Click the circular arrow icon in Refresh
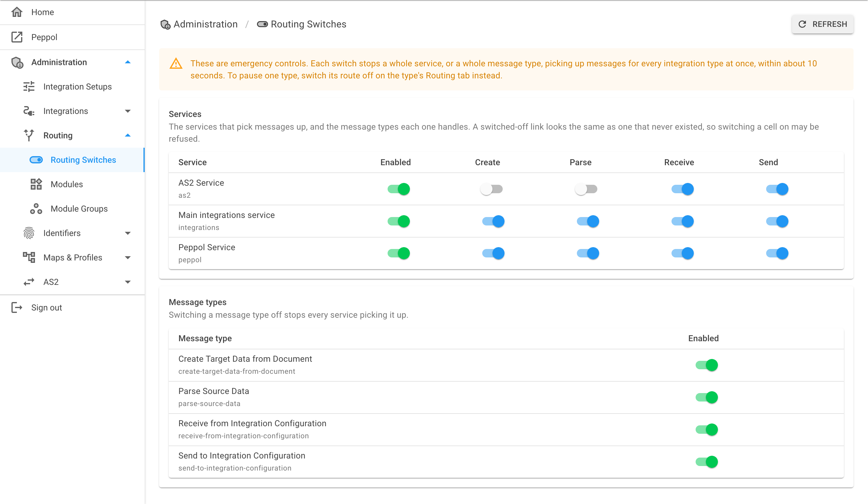Image resolution: width=868 pixels, height=504 pixels. [802, 24]
